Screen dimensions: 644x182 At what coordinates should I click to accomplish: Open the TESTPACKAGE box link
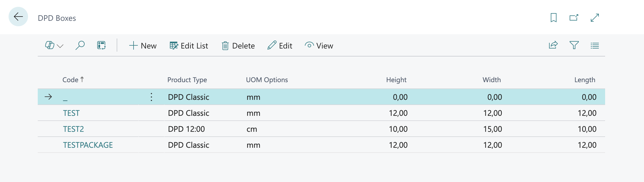(88, 145)
